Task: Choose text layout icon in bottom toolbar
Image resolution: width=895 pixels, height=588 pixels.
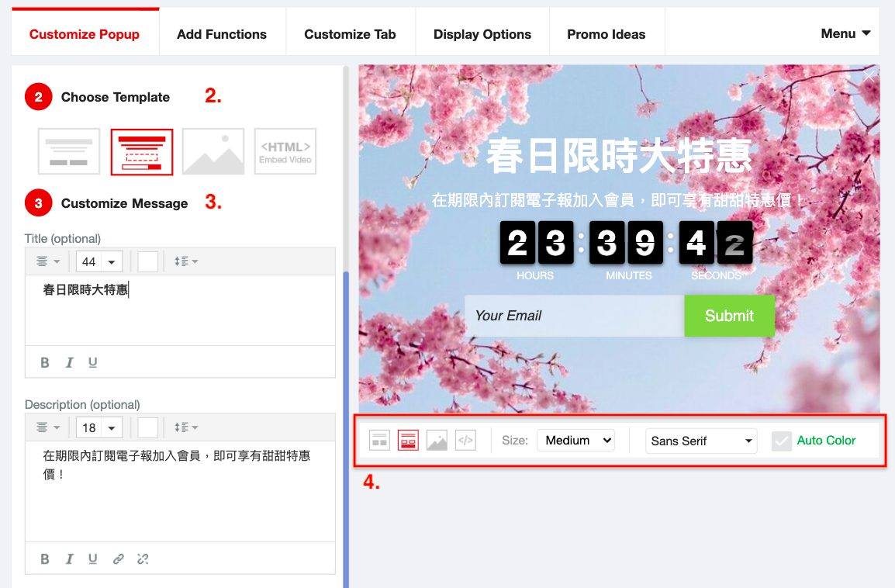Action: pos(379,441)
